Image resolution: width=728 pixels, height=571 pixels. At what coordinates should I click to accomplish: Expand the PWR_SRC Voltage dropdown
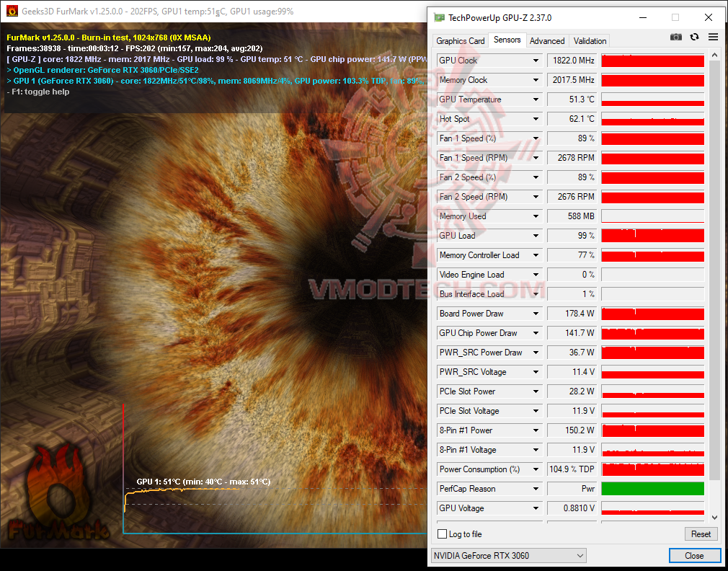pyautogui.click(x=536, y=372)
